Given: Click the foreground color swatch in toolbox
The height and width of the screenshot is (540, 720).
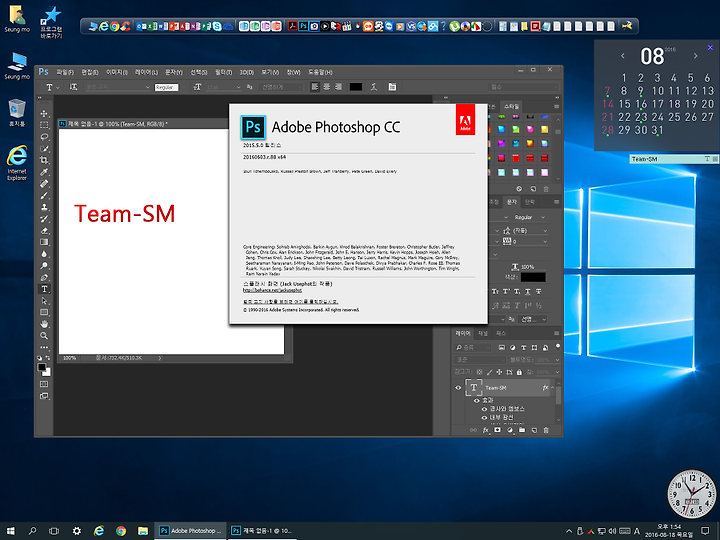Looking at the screenshot, I should click(x=42, y=367).
